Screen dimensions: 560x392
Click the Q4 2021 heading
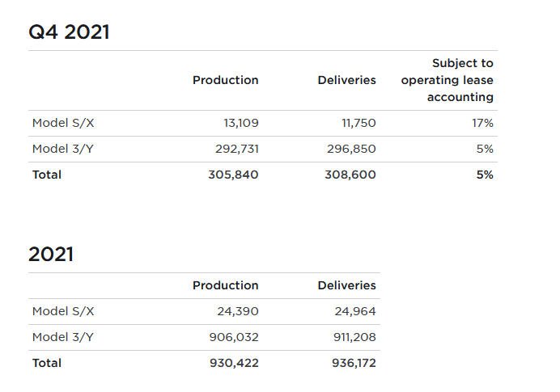pyautogui.click(x=69, y=32)
